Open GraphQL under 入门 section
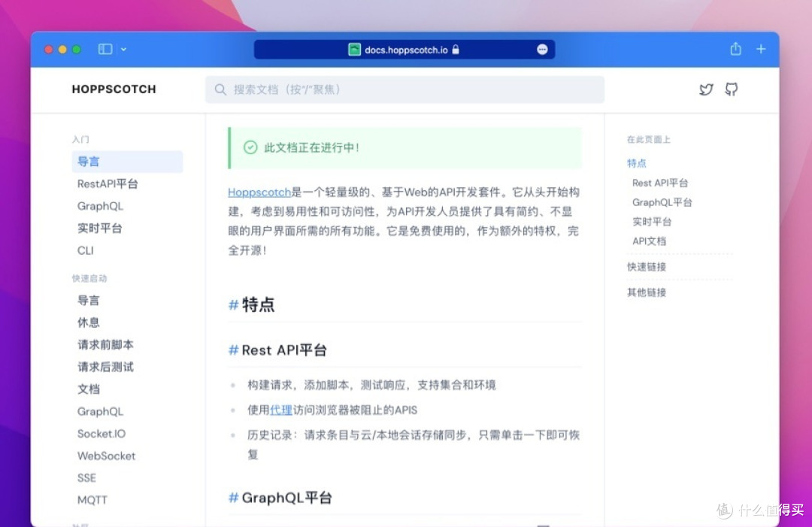The width and height of the screenshot is (812, 527). pyautogui.click(x=100, y=206)
